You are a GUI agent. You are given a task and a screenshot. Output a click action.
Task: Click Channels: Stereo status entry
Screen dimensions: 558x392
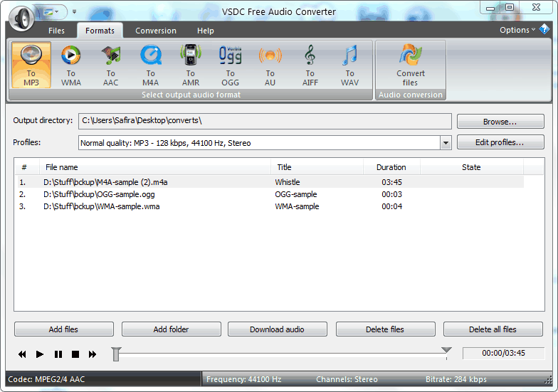coord(347,379)
